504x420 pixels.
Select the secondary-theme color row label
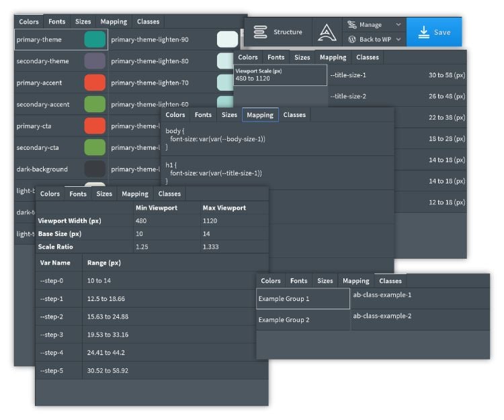42,61
